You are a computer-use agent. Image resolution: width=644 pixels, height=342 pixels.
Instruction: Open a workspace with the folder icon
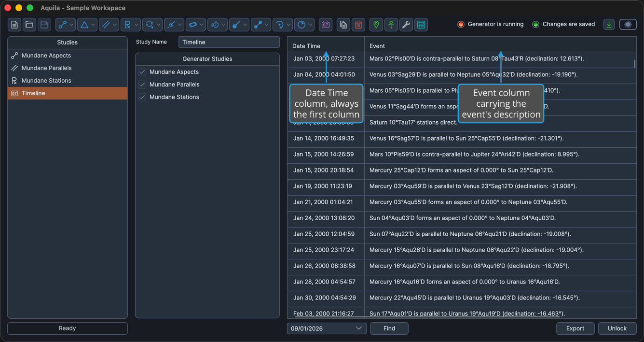[x=29, y=25]
